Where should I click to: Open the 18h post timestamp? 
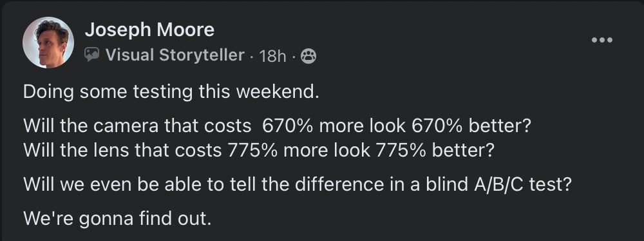[272, 56]
